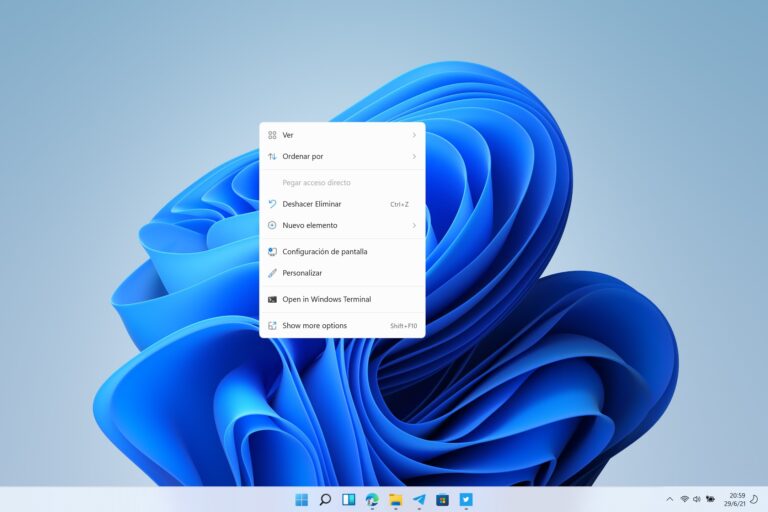Click terminal icon beside Open in Windows Terminal

pyautogui.click(x=272, y=299)
